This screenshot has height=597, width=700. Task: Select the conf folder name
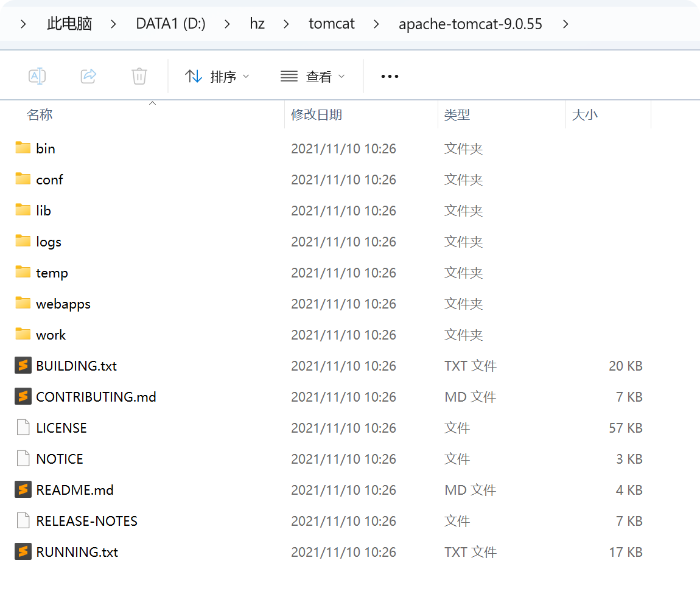[x=49, y=180]
